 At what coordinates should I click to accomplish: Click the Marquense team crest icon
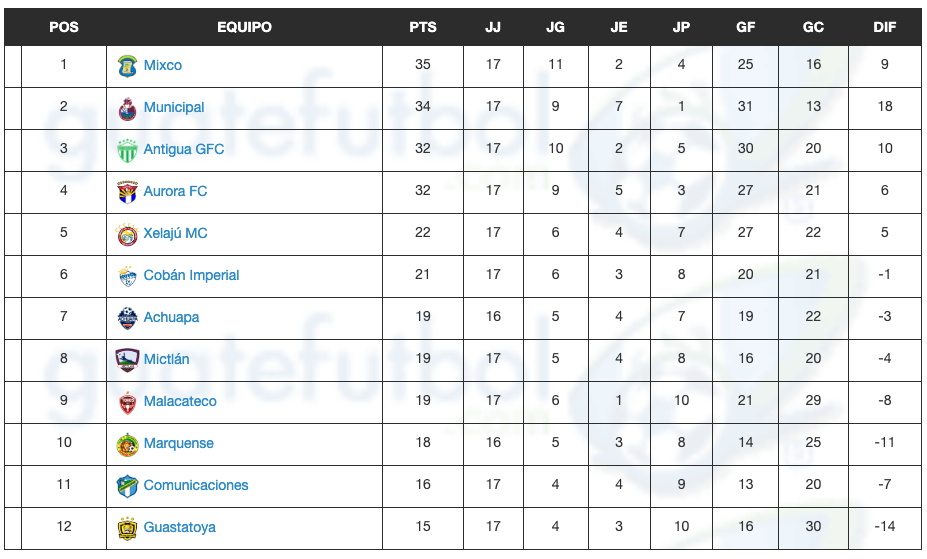coord(127,444)
